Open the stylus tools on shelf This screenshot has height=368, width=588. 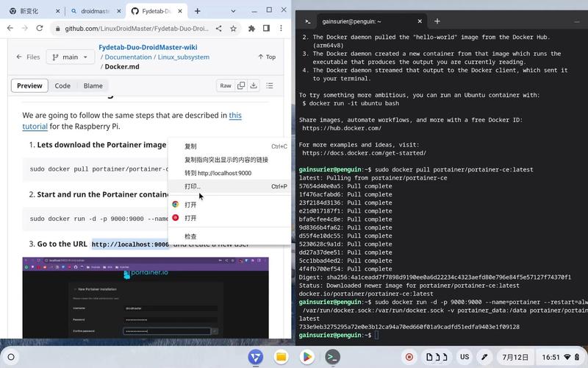pyautogui.click(x=484, y=357)
